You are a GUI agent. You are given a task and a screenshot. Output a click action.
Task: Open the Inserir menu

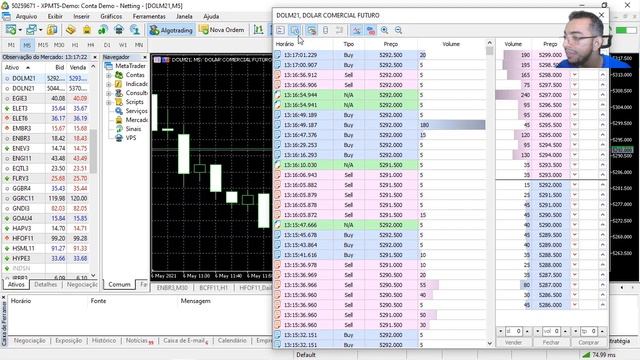[81, 16]
